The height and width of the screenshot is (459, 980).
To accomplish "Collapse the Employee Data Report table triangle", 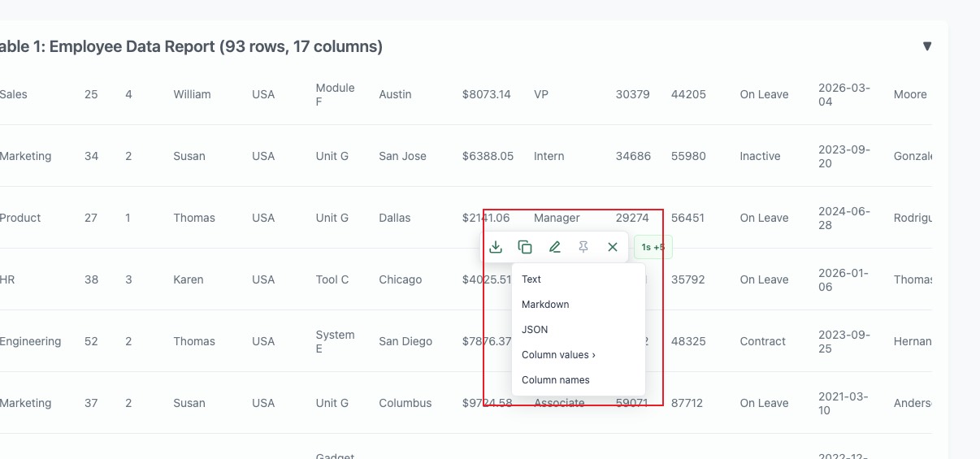I will click(x=927, y=46).
